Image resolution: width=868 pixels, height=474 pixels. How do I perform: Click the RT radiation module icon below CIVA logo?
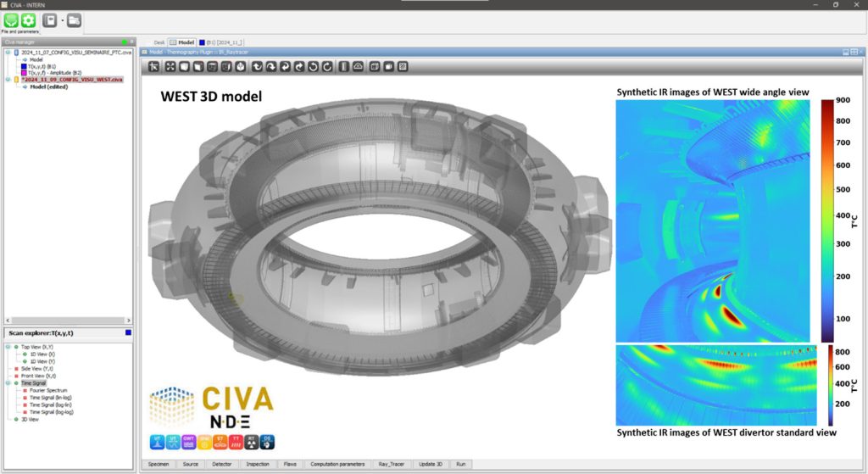click(x=251, y=442)
